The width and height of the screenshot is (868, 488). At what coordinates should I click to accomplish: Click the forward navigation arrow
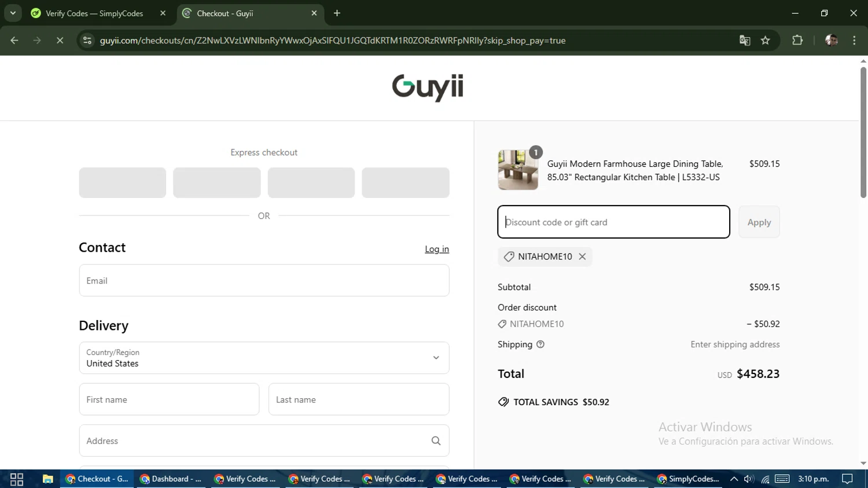37,41
